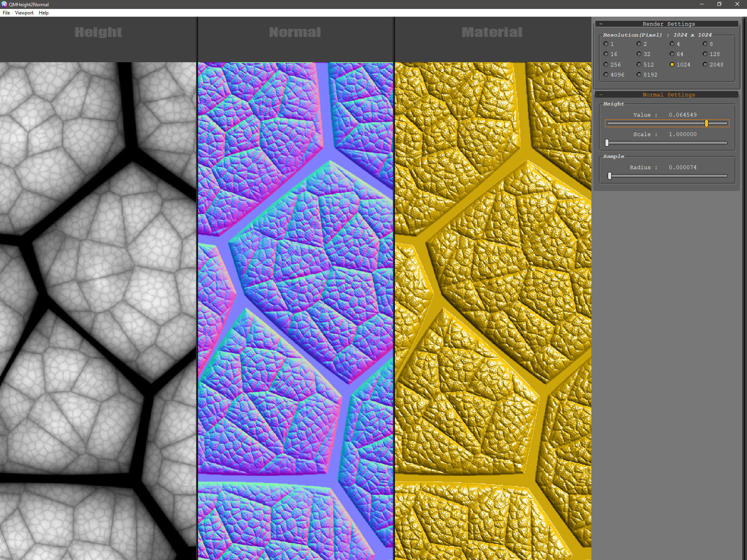
Task: Click the Height Value slider handle
Action: pos(706,123)
